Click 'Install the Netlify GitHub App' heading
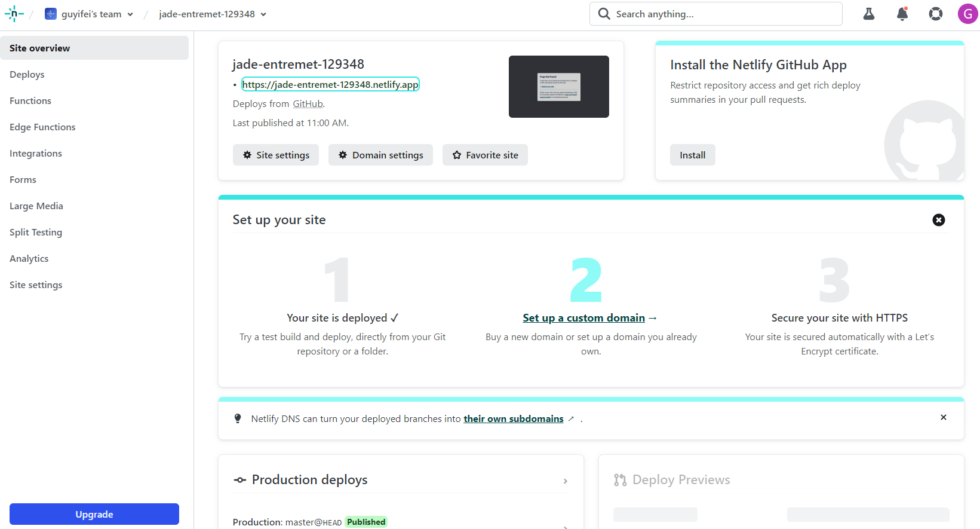980x529 pixels. [x=758, y=65]
